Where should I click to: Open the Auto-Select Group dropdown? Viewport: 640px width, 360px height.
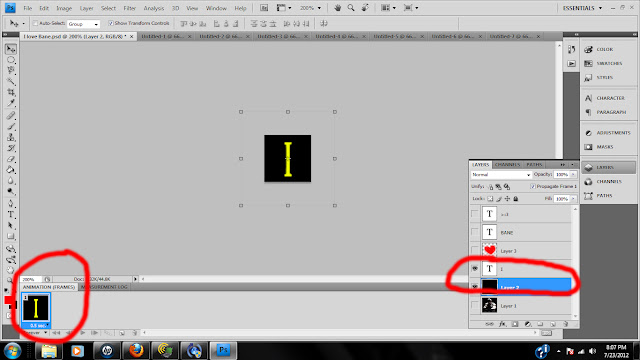click(84, 24)
